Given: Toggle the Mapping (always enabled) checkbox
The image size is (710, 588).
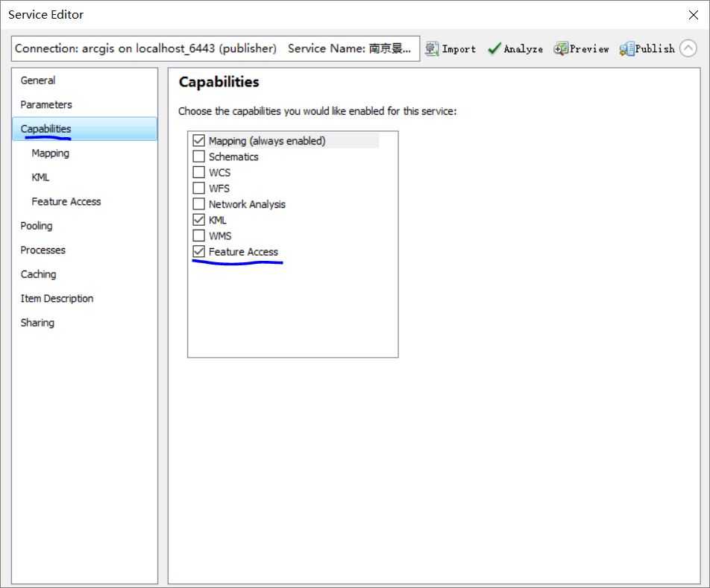Looking at the screenshot, I should click(x=199, y=141).
